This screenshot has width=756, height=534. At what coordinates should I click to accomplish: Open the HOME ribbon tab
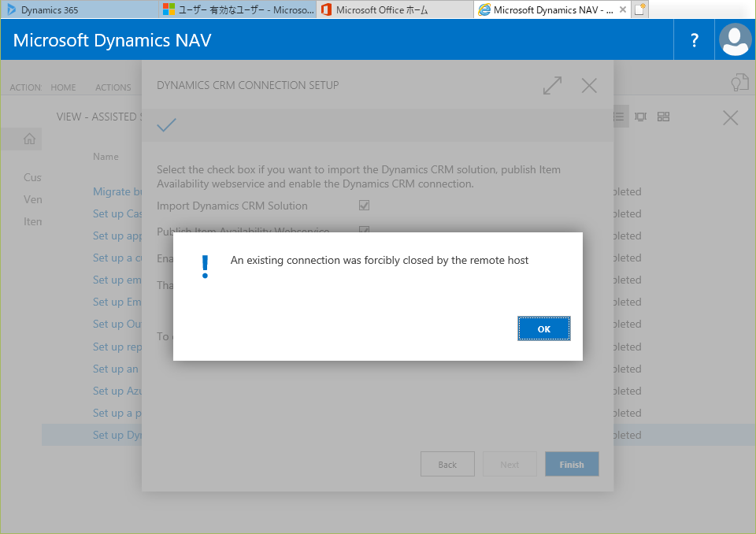[x=63, y=87]
